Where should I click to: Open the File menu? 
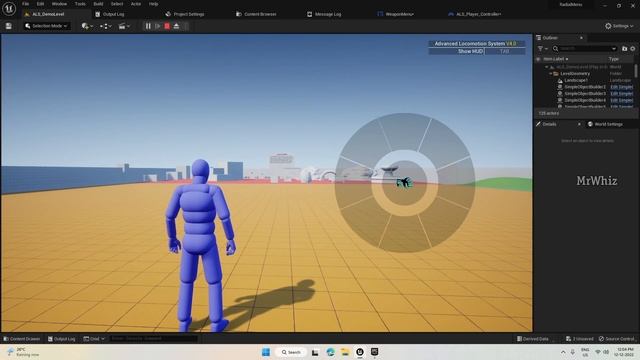25,4
